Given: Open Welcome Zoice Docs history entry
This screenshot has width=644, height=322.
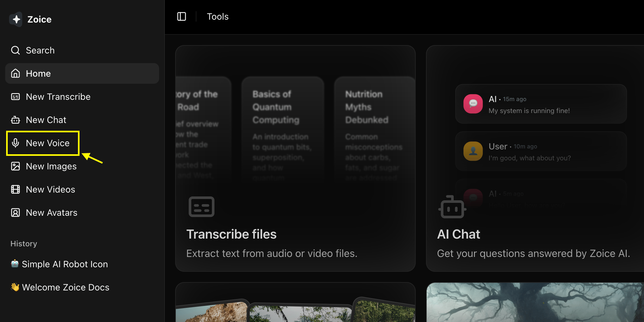Looking at the screenshot, I should (82, 287).
